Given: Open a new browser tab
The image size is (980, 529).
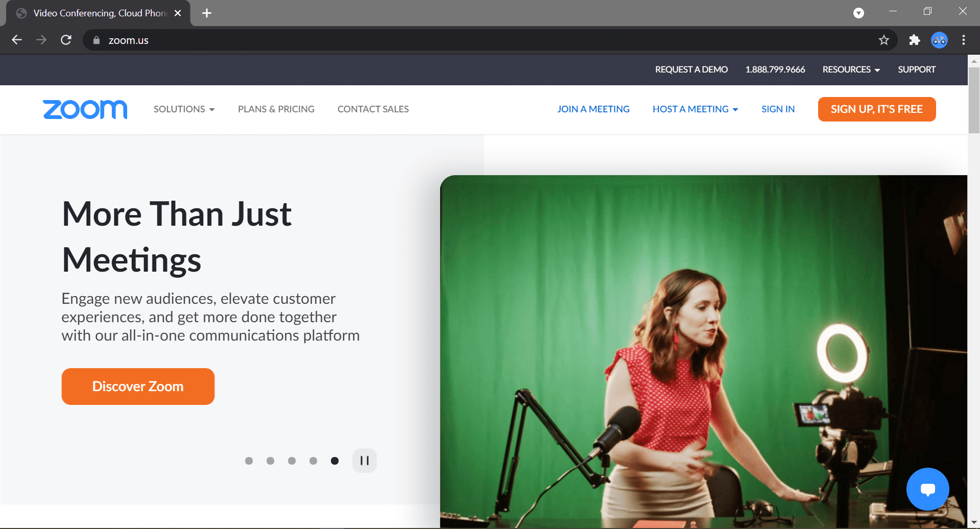Looking at the screenshot, I should 207,13.
